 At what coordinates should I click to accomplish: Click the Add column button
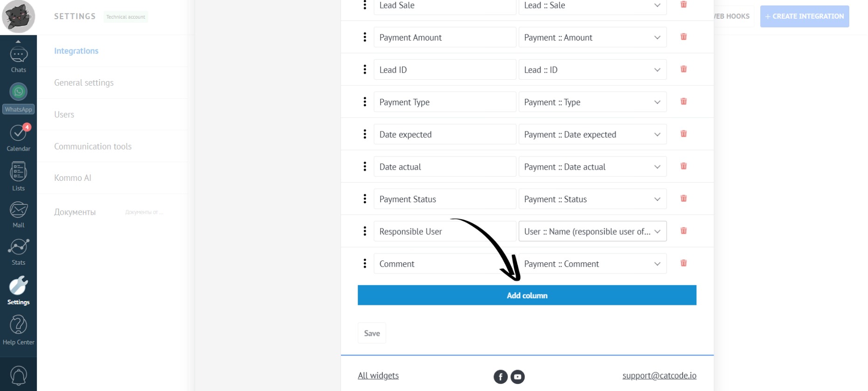click(527, 295)
